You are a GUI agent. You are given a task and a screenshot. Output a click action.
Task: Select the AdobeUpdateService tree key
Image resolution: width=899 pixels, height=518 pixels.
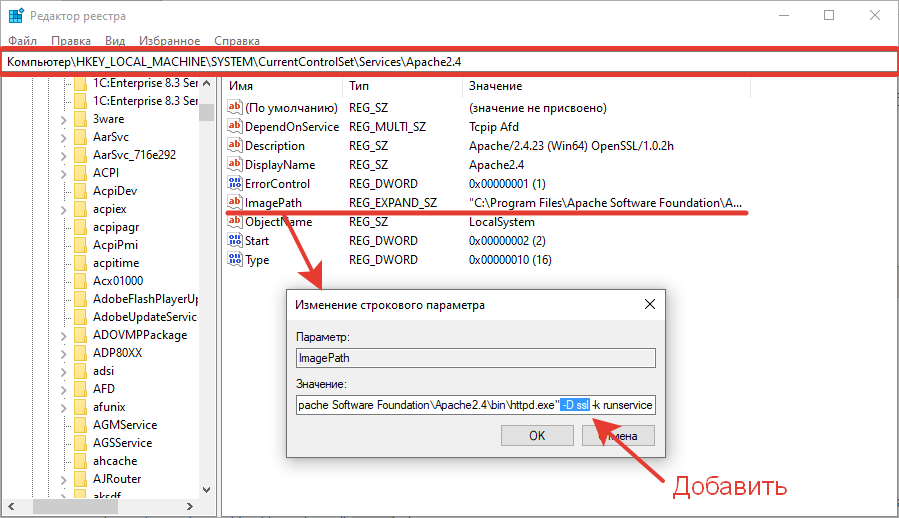145,317
